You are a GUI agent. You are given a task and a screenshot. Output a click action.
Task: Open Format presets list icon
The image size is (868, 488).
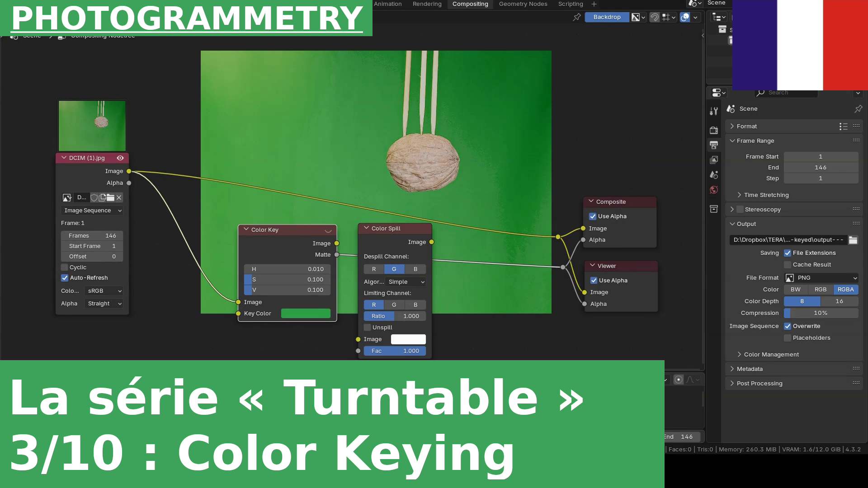(843, 127)
